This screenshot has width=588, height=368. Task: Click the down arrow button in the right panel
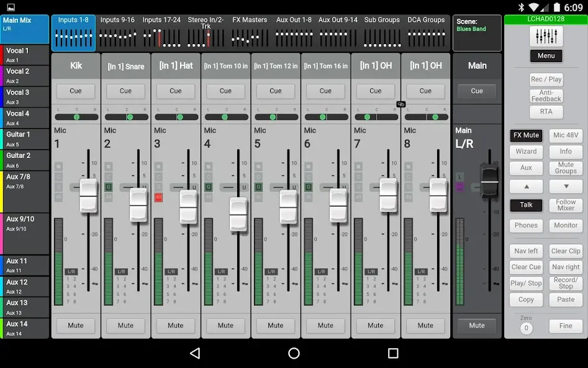(x=566, y=186)
